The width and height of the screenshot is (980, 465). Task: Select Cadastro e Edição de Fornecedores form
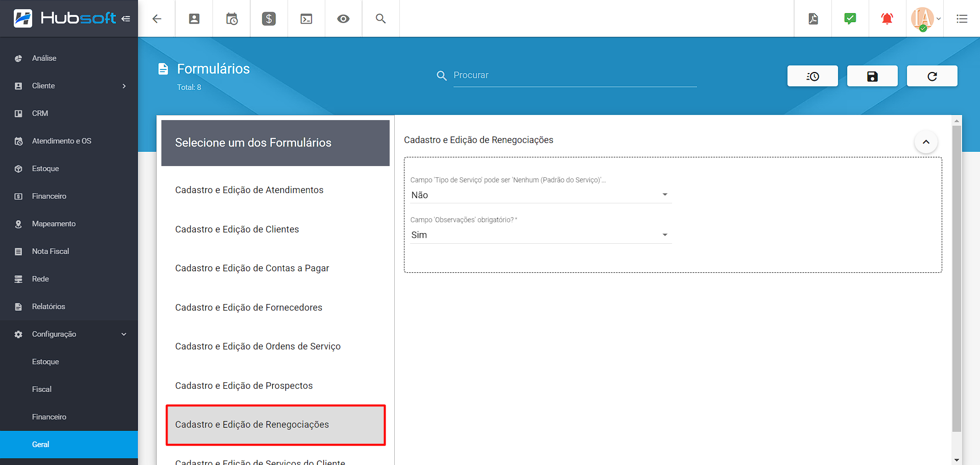pyautogui.click(x=249, y=308)
